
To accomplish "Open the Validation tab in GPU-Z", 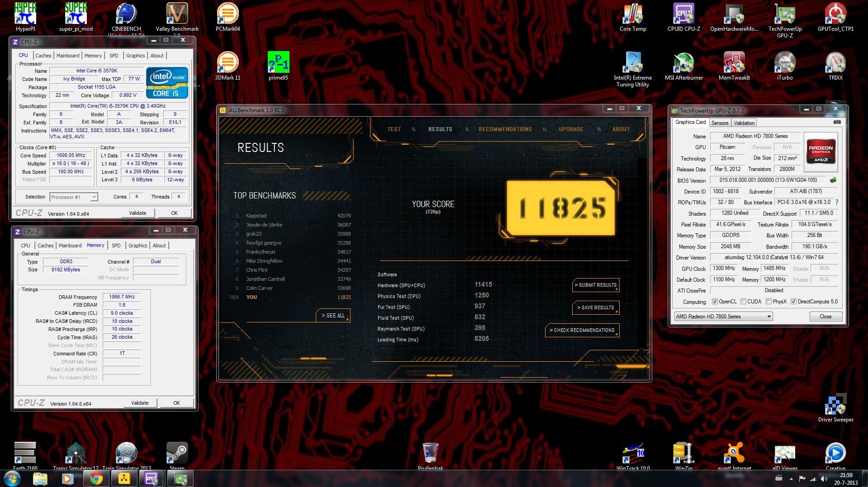I will [x=744, y=123].
